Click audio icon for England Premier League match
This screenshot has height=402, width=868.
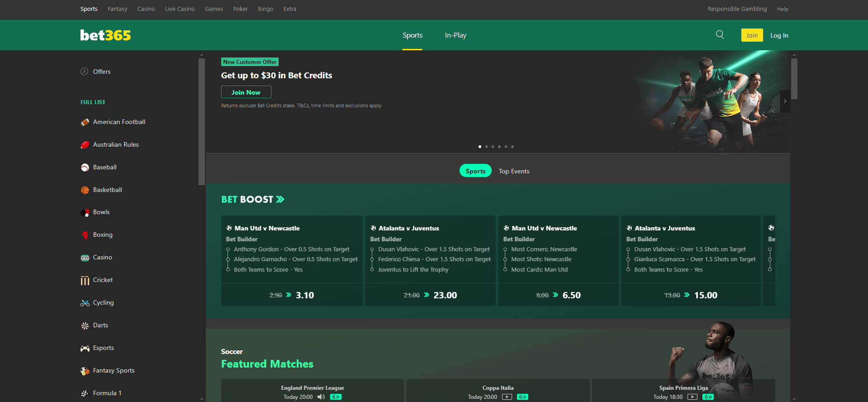click(x=321, y=397)
